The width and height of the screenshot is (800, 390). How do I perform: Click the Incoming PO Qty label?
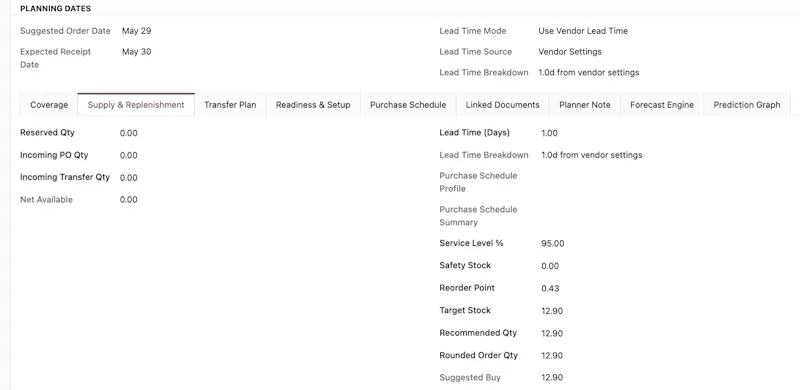click(x=54, y=155)
